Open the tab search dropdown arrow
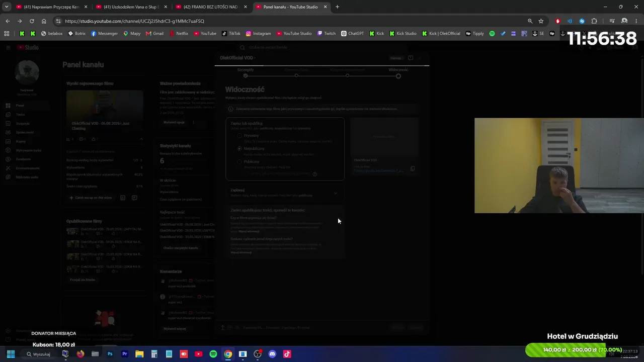The image size is (644, 362). [7, 7]
